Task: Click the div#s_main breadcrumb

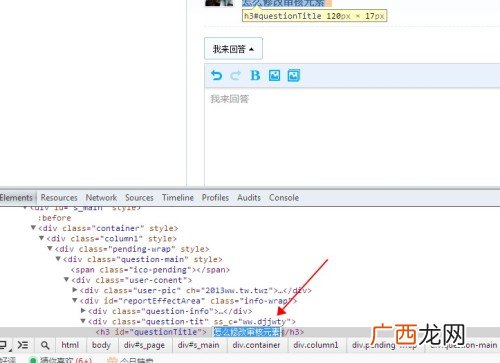Action: coord(199,345)
